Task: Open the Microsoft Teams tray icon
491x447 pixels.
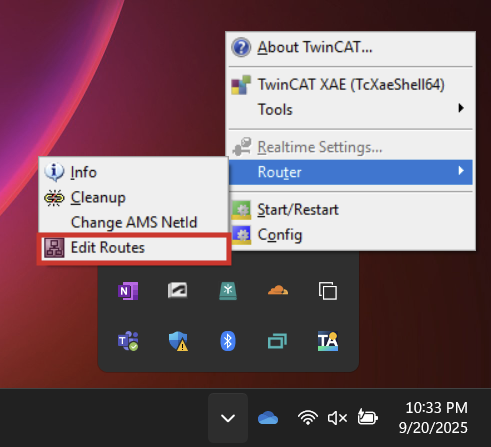Action: click(128, 341)
